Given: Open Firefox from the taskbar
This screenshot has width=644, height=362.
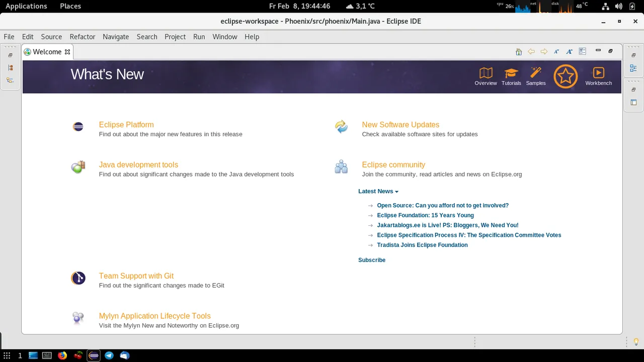Looking at the screenshot, I should (62, 355).
